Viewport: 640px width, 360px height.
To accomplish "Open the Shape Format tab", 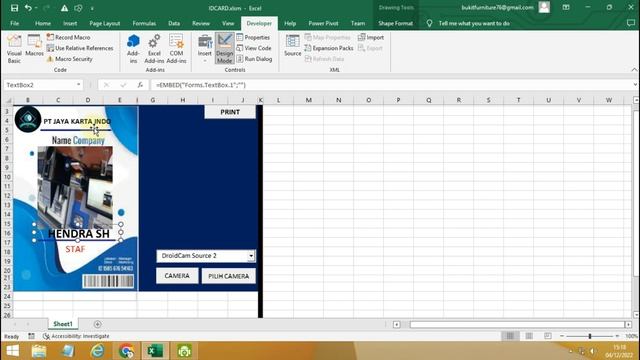I will pos(396,23).
